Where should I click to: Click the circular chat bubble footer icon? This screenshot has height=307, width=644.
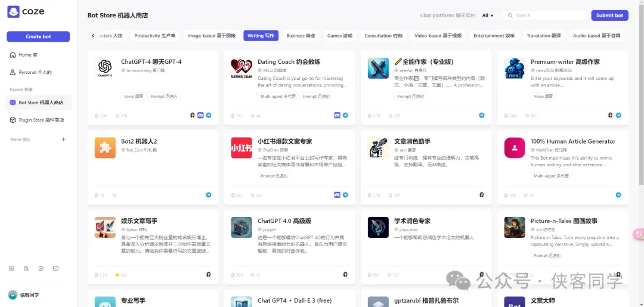click(x=41, y=268)
